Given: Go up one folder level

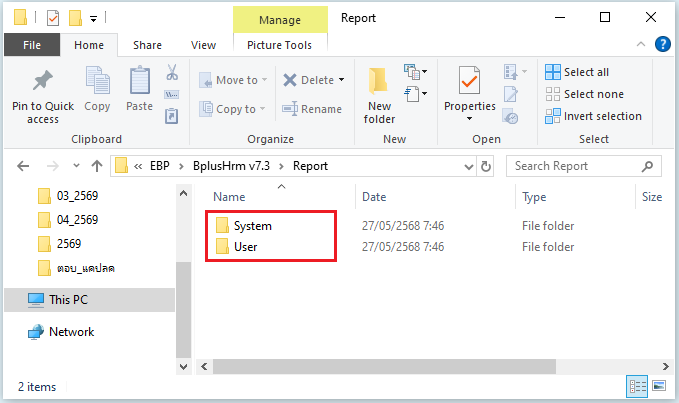Looking at the screenshot, I should click(96, 166).
